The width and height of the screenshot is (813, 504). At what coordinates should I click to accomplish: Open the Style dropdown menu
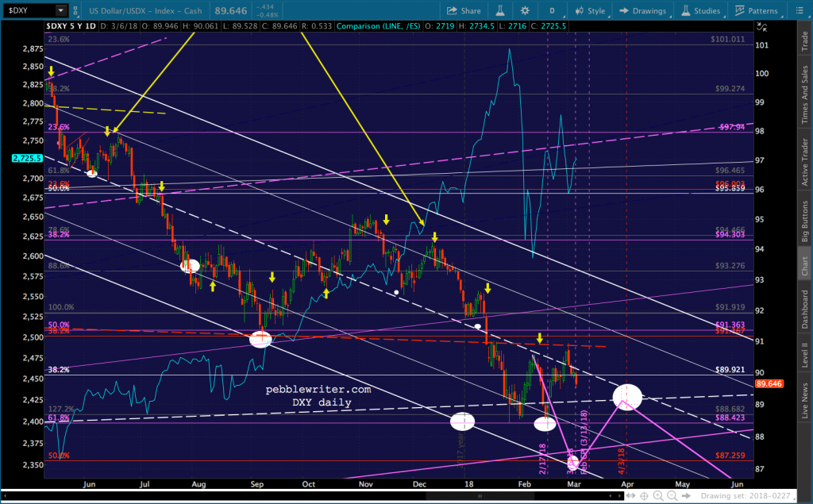coord(590,10)
